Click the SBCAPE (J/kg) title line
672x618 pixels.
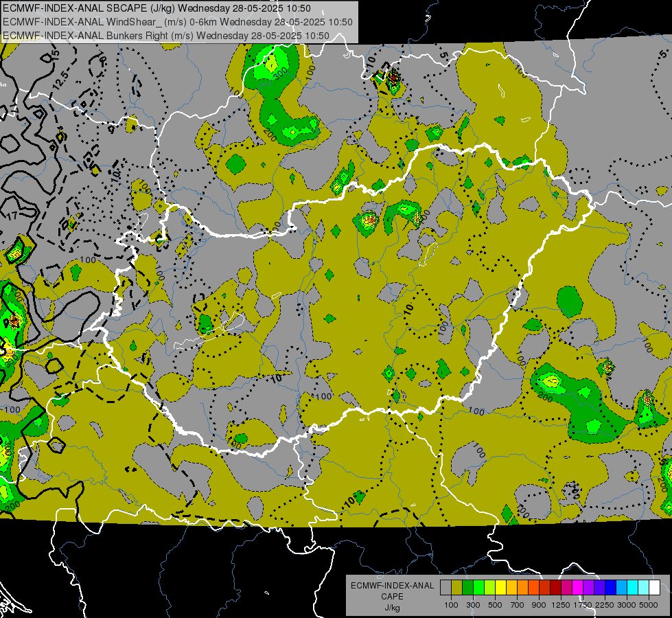pos(157,8)
